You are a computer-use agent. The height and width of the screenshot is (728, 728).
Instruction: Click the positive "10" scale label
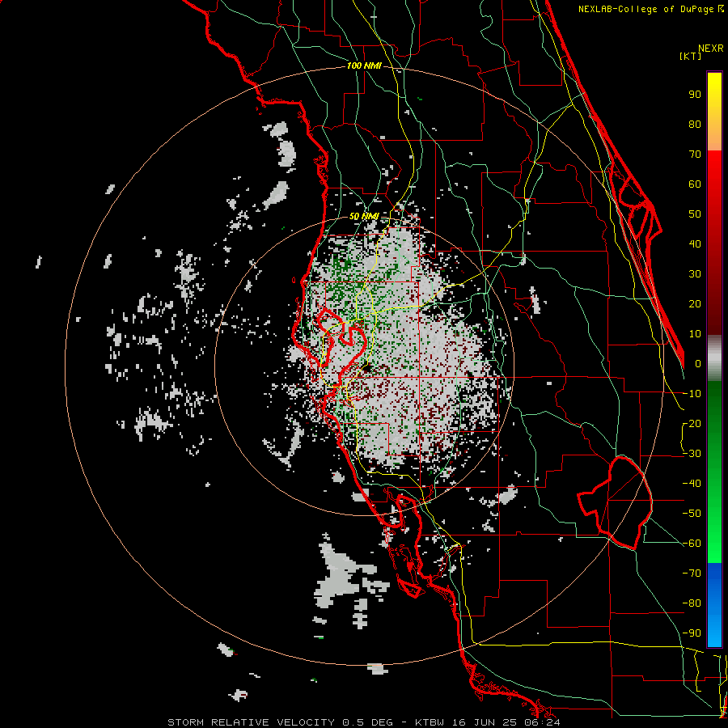(x=695, y=334)
